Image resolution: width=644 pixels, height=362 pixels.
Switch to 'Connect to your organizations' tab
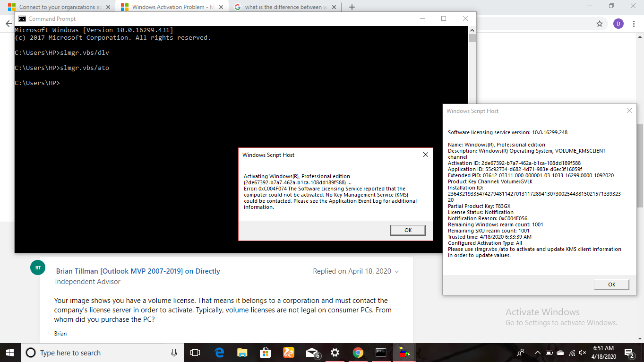tap(60, 7)
